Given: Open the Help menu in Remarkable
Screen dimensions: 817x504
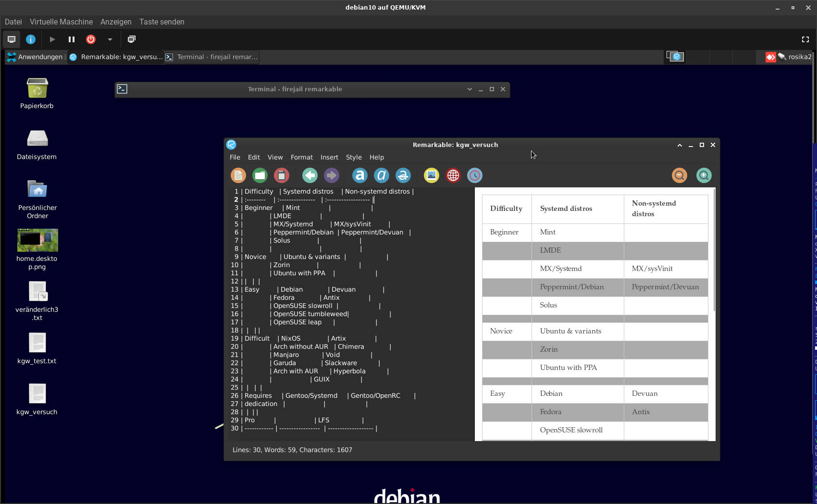Looking at the screenshot, I should tap(377, 157).
